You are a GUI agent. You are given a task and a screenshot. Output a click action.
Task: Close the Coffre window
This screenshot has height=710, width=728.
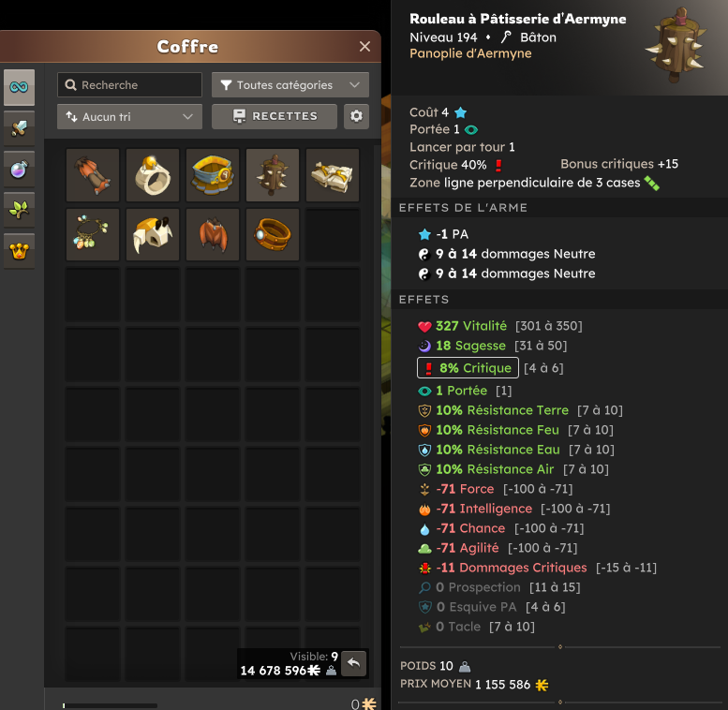[364, 47]
